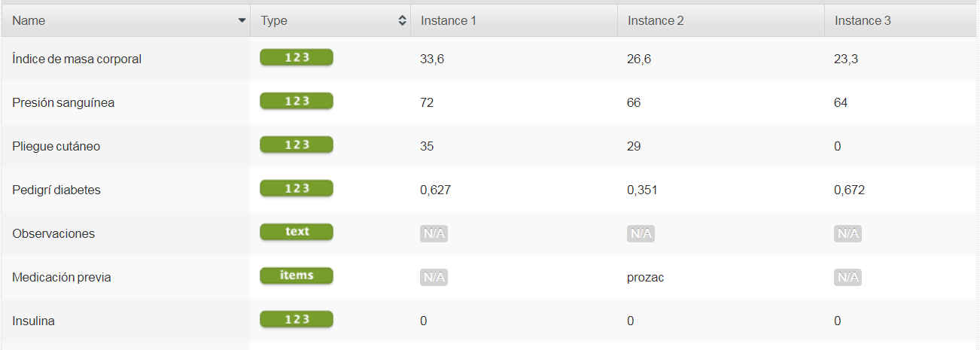Click Insulina Instance 2 value 0
Viewport: 980px width, 350px height.
(x=631, y=321)
